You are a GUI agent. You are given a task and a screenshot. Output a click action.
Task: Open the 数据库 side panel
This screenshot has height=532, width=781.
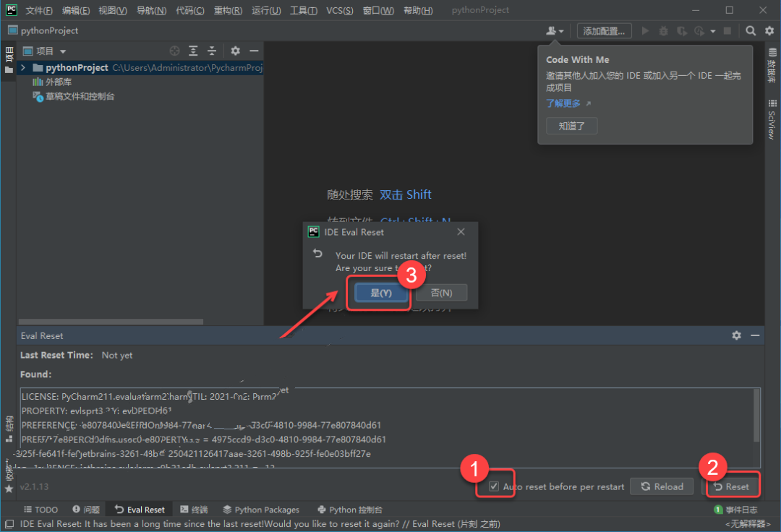pyautogui.click(x=772, y=65)
